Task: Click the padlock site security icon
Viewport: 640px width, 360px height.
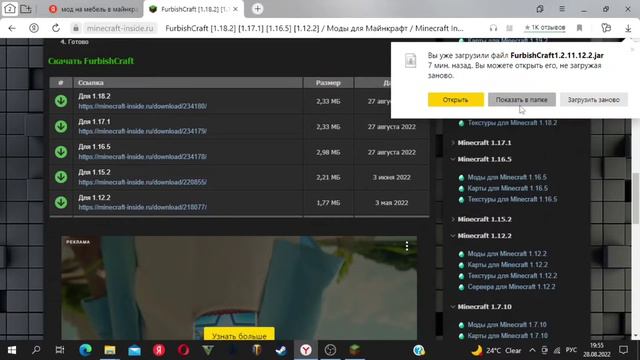Action: (76, 28)
